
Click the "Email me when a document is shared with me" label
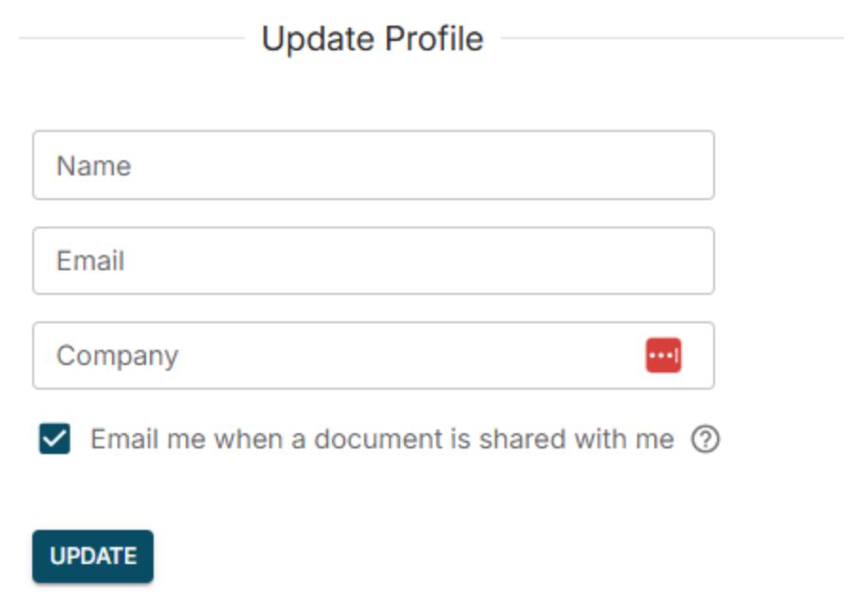pos(381,440)
